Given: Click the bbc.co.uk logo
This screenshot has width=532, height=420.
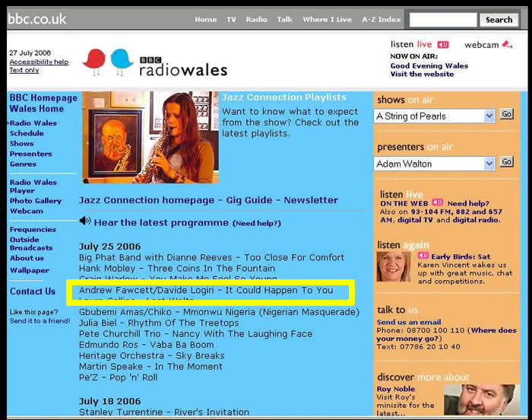Looking at the screenshot, I should pos(37,19).
